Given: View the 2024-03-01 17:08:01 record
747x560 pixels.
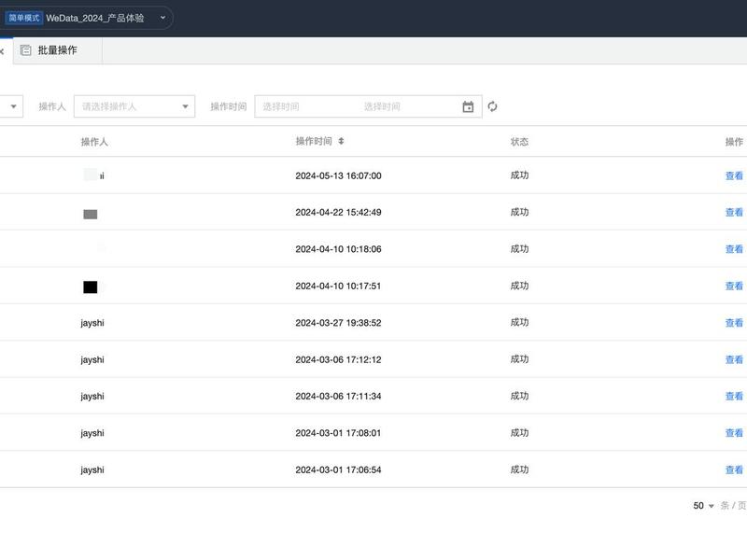Looking at the screenshot, I should point(734,433).
